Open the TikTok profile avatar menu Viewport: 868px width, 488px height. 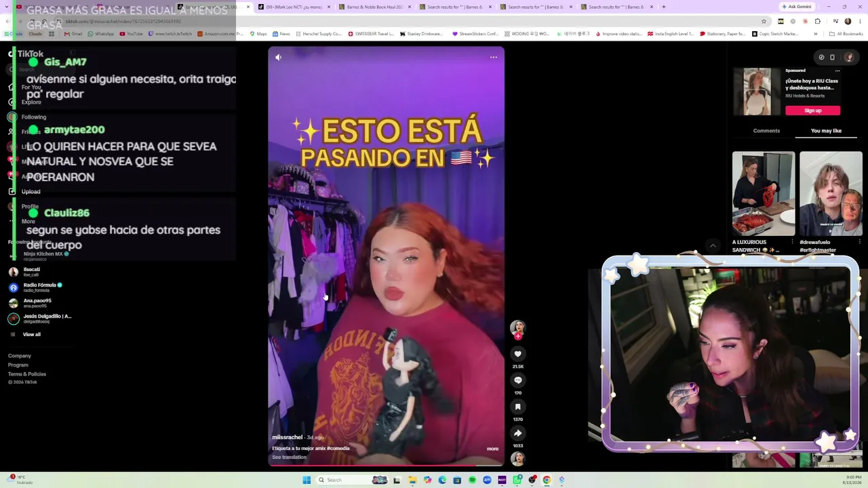click(849, 58)
